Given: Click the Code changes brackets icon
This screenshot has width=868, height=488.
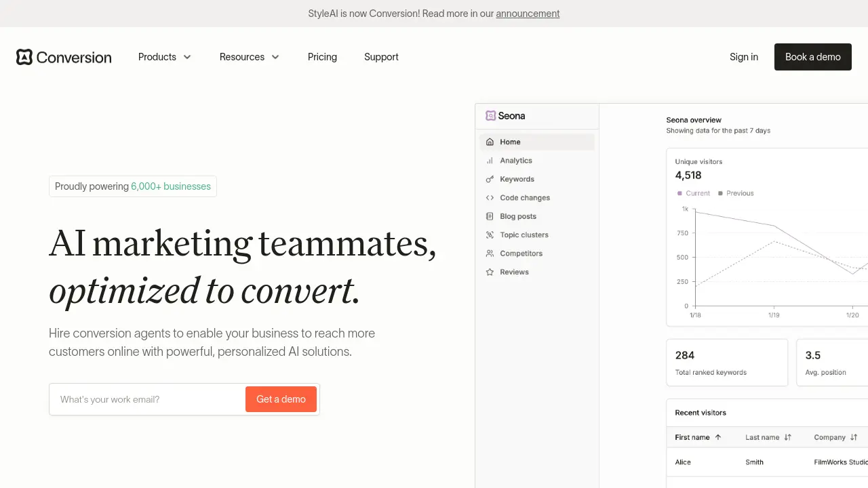Looking at the screenshot, I should (490, 198).
